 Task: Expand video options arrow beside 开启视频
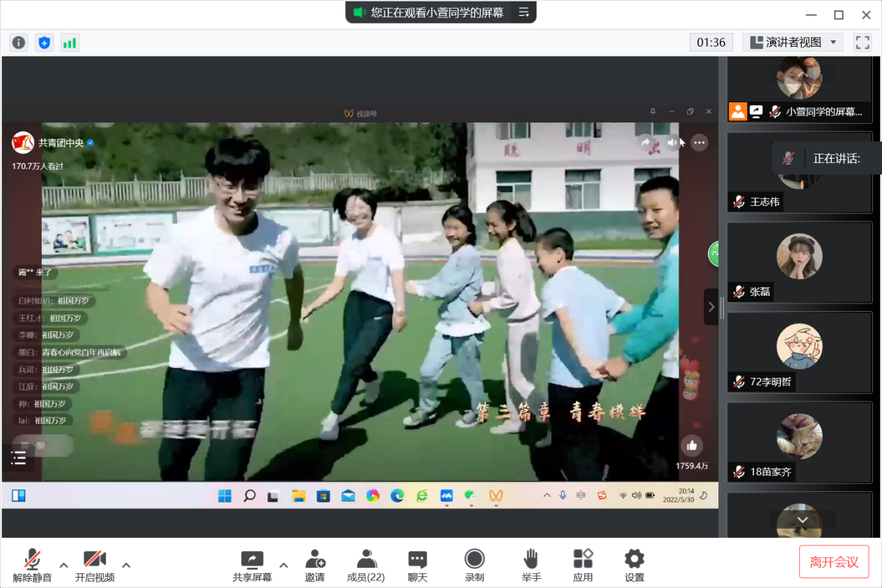pos(126,564)
